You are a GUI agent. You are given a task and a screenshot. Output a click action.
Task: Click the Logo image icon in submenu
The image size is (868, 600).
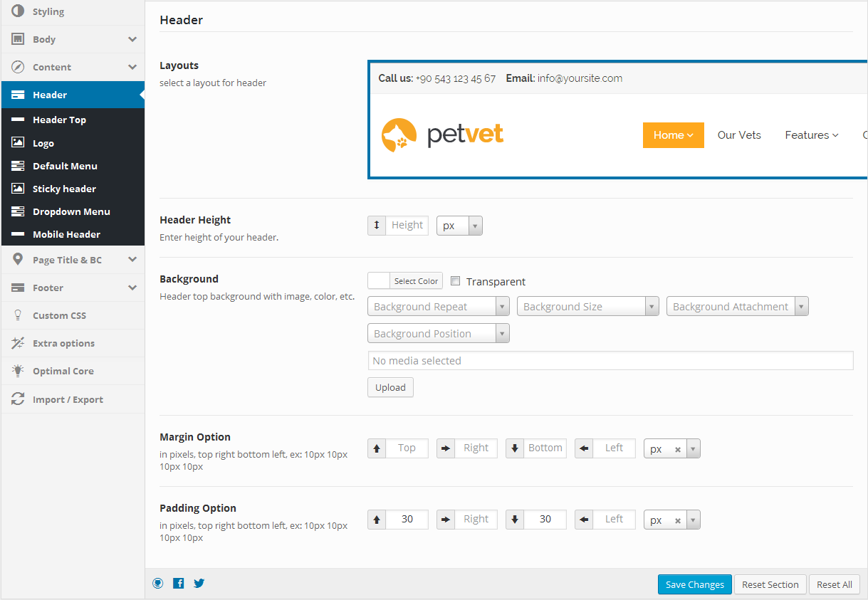coord(18,142)
